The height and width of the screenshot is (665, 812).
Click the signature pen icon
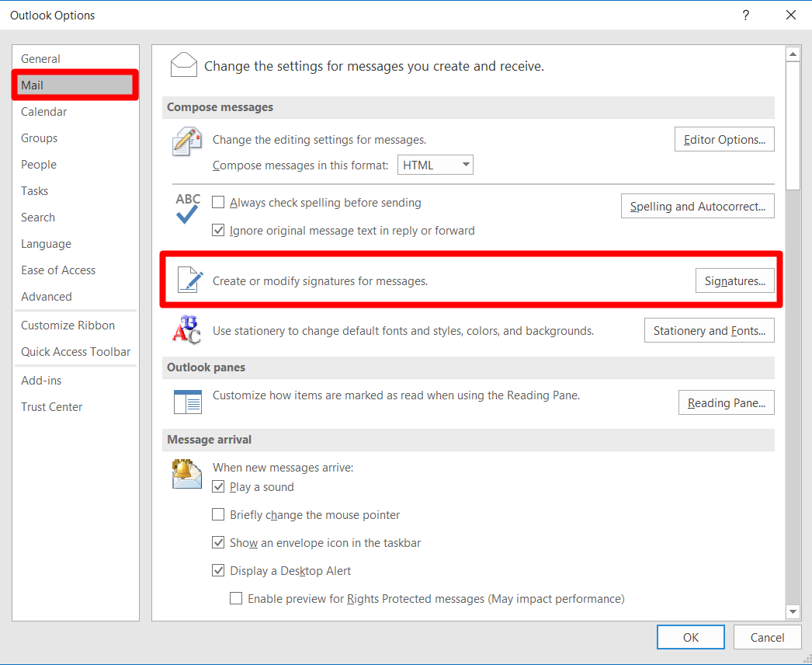click(190, 280)
